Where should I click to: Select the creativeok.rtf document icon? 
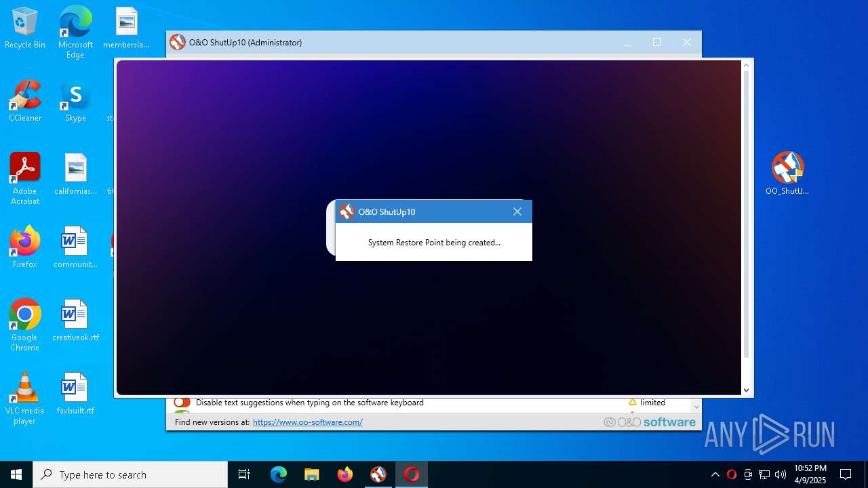(75, 321)
